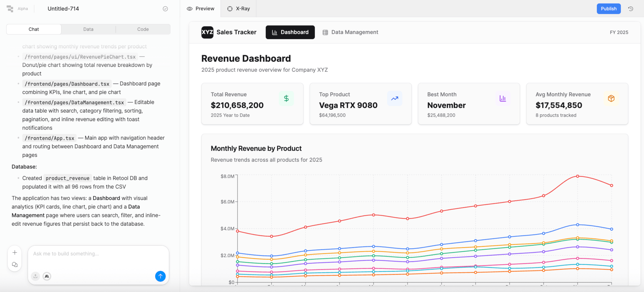
Task: Click the Retool logo icon
Action: pyautogui.click(x=10, y=9)
